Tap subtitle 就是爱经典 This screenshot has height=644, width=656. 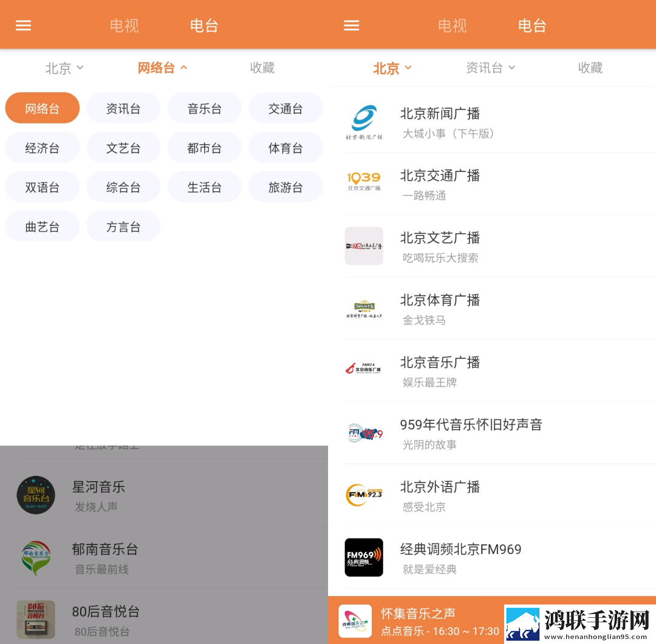(x=429, y=569)
